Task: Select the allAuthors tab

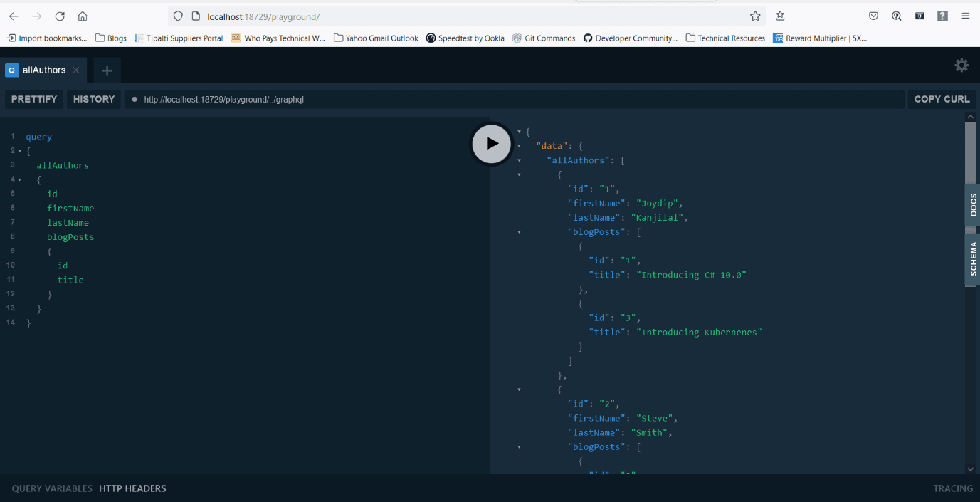Action: pos(43,70)
